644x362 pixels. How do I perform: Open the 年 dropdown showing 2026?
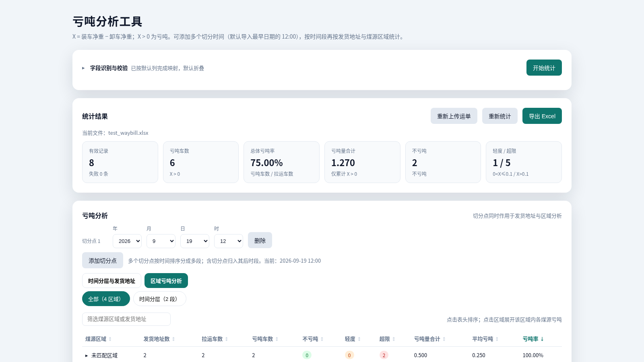point(127,241)
